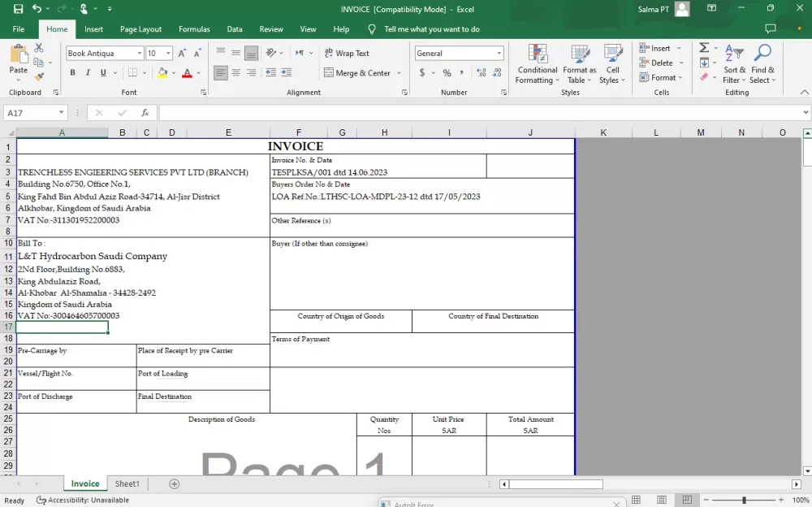The height and width of the screenshot is (507, 812).
Task: Apply accounting dollar format
Action: pos(422,72)
